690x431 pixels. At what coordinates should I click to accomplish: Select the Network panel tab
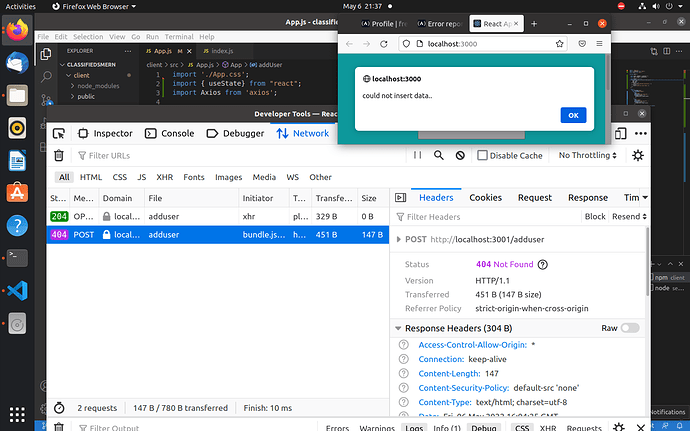(x=303, y=133)
